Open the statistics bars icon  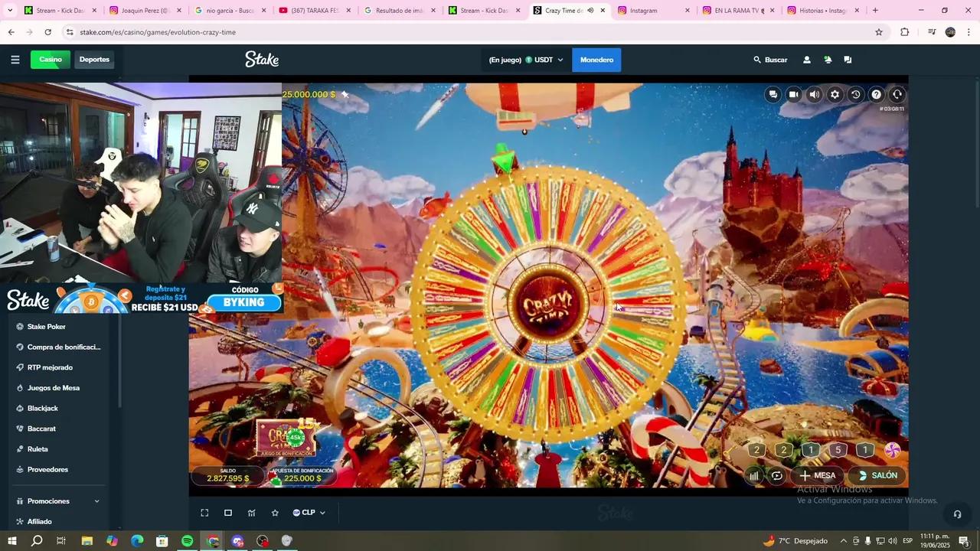pos(754,475)
